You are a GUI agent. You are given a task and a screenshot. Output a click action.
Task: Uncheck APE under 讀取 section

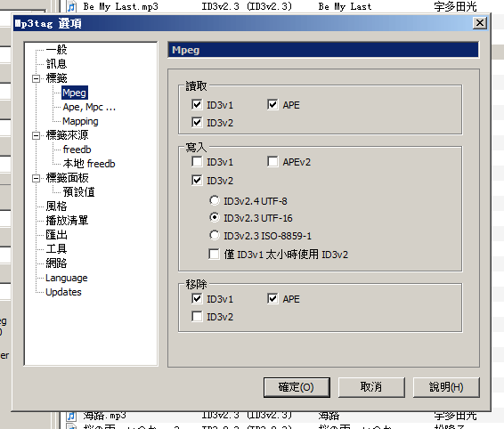click(272, 105)
